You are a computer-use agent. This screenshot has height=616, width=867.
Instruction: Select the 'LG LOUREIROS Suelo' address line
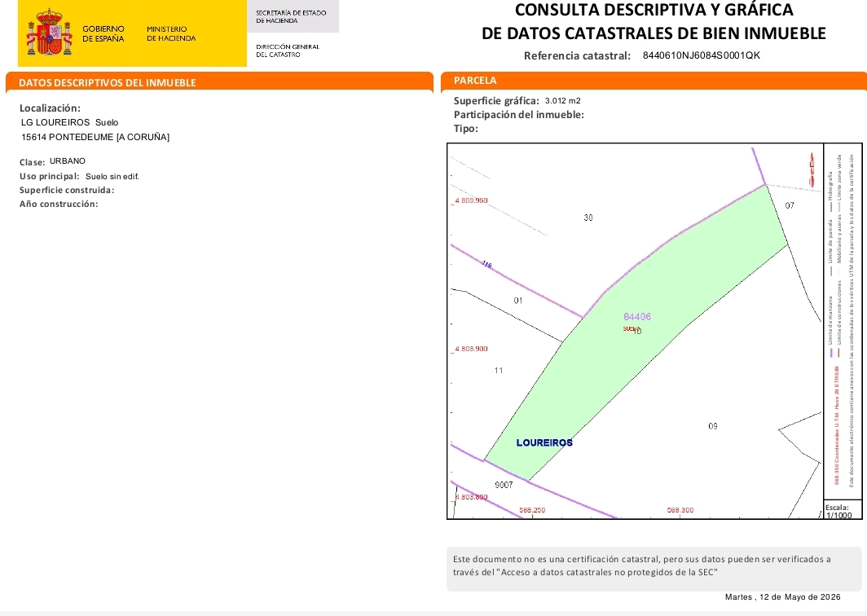coord(70,122)
